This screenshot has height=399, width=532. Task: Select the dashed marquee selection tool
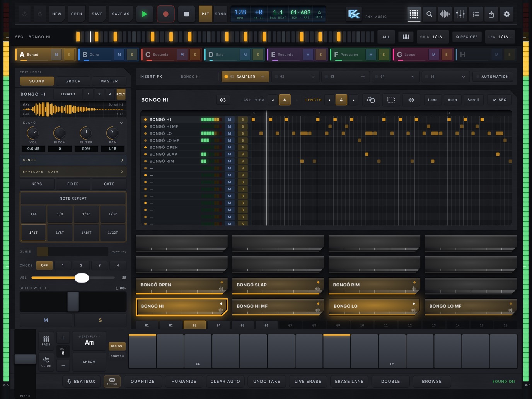pos(391,100)
